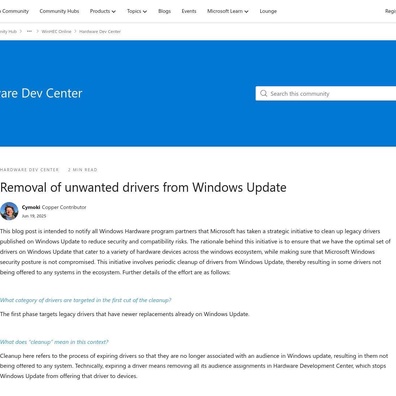Expand the breadcrumb ellipsis menu
The width and height of the screenshot is (396, 396).
click(29, 31)
